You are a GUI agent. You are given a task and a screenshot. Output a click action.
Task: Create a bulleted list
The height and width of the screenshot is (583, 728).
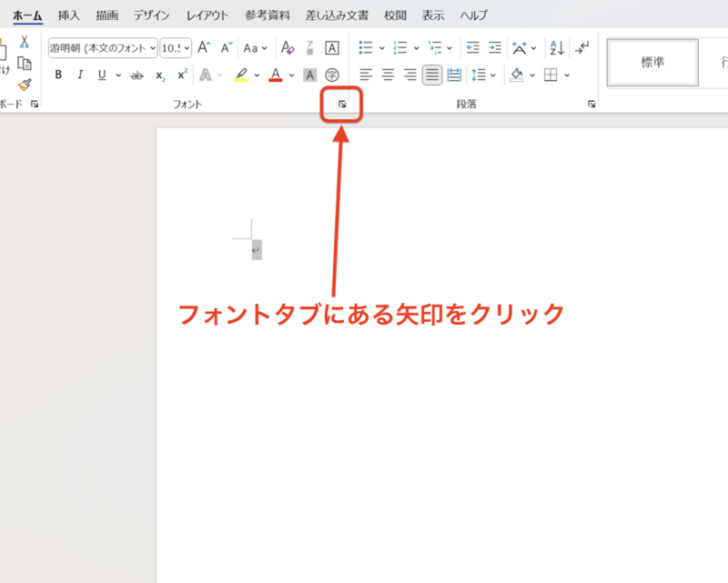coord(366,47)
